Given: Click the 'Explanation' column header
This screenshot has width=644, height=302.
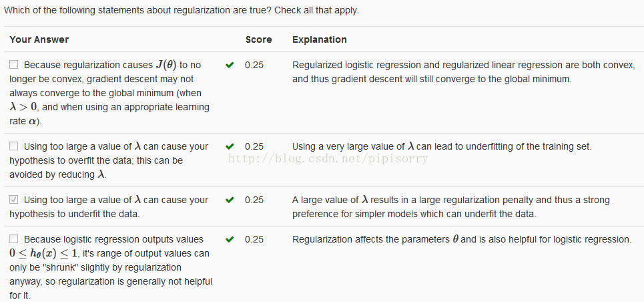Looking at the screenshot, I should pyautogui.click(x=319, y=39).
